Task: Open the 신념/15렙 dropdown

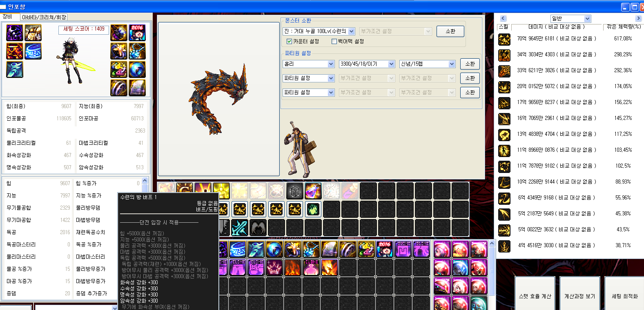Action: point(427,64)
